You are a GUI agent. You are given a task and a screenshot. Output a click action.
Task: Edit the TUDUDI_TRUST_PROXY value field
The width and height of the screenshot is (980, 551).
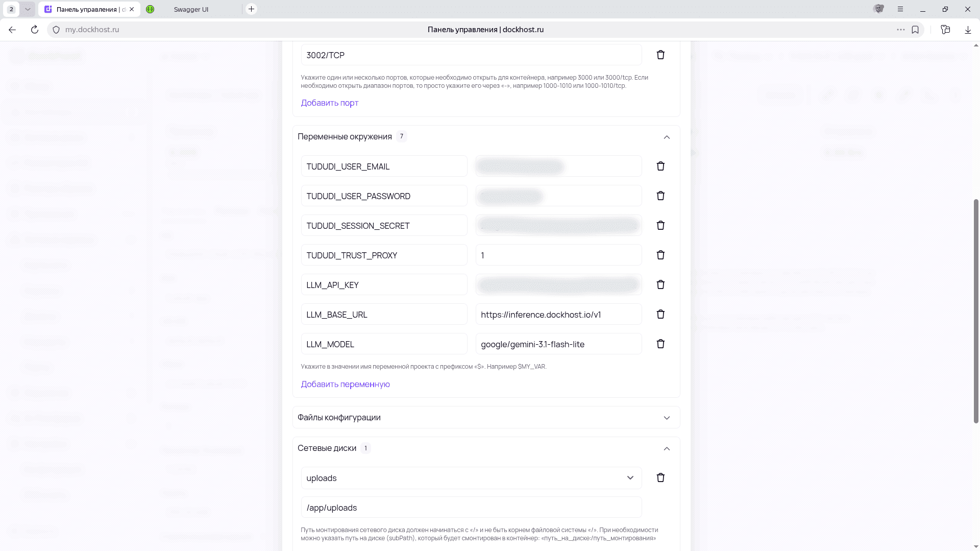click(x=558, y=255)
